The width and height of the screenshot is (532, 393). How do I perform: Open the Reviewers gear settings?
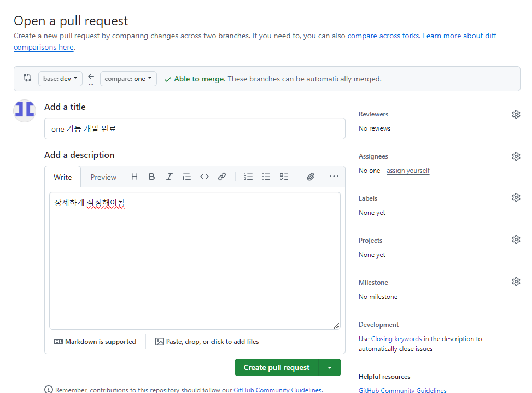516,114
